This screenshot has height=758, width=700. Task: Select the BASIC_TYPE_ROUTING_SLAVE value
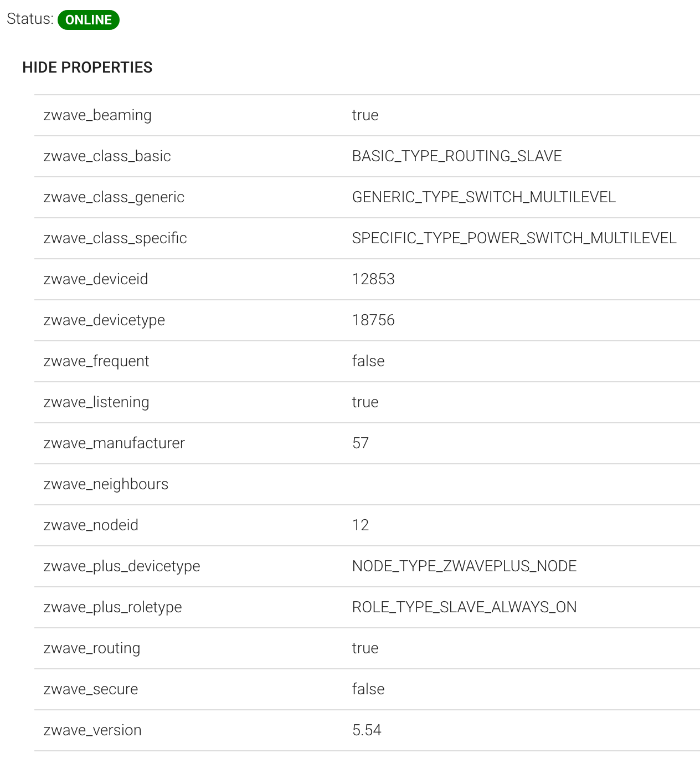pyautogui.click(x=457, y=156)
